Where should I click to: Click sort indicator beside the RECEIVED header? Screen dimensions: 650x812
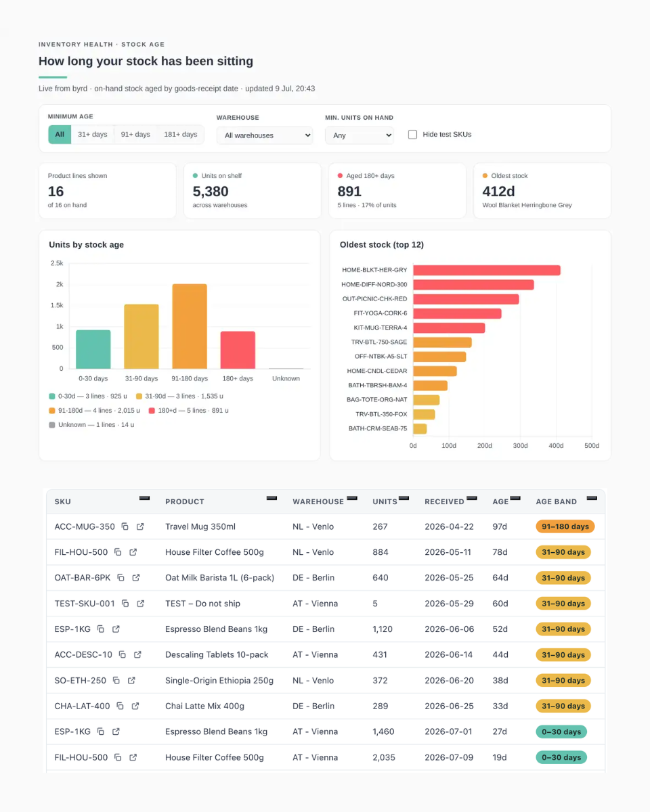471,498
